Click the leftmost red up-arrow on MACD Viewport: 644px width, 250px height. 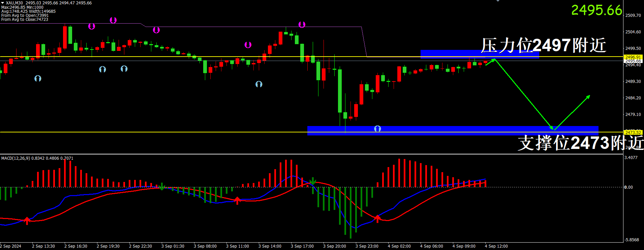27,221
